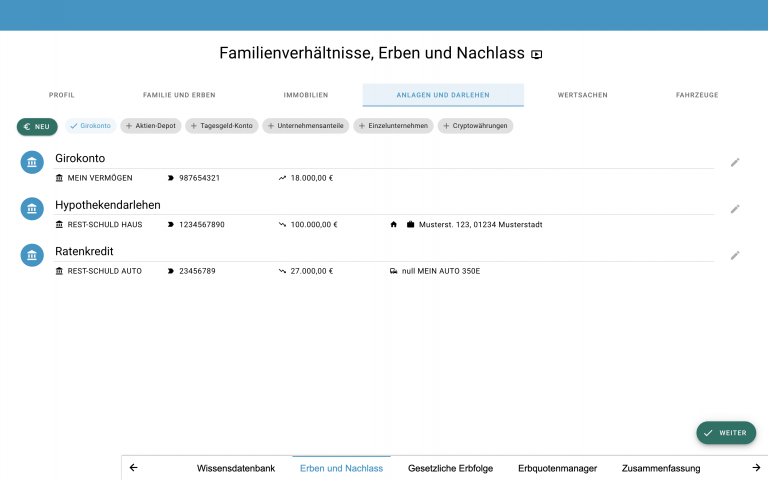Edit the Hypothekendarlehen entry with pencil icon

click(x=735, y=209)
